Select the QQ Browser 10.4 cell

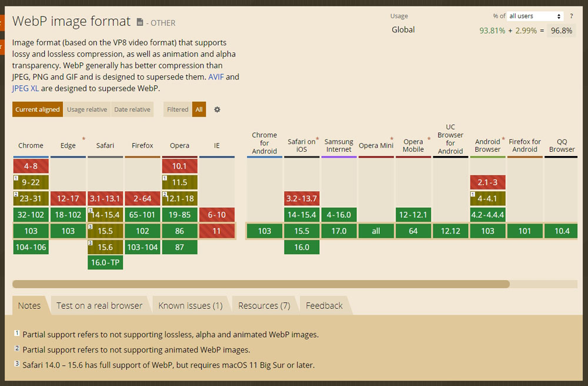pyautogui.click(x=562, y=231)
